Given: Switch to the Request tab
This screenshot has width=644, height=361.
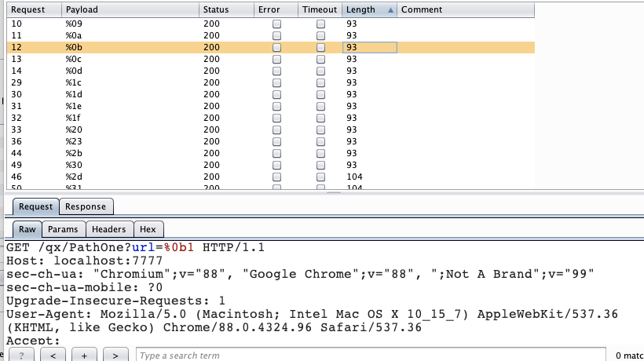Looking at the screenshot, I should coord(35,206).
